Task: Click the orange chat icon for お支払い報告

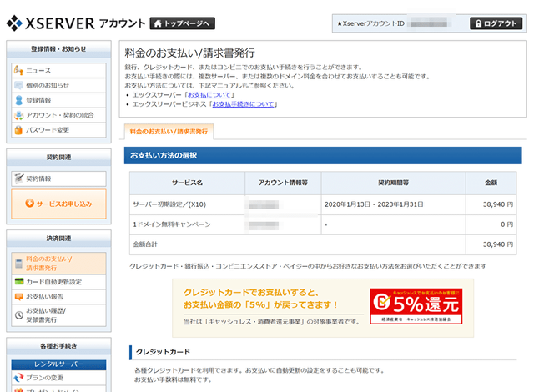Action: [x=19, y=296]
